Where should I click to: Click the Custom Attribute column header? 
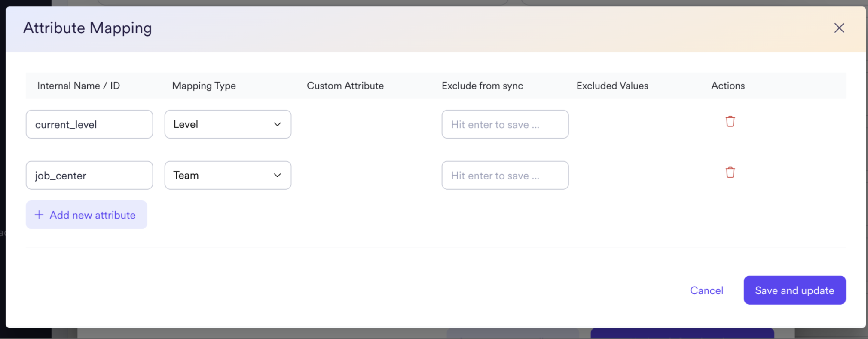pos(345,86)
